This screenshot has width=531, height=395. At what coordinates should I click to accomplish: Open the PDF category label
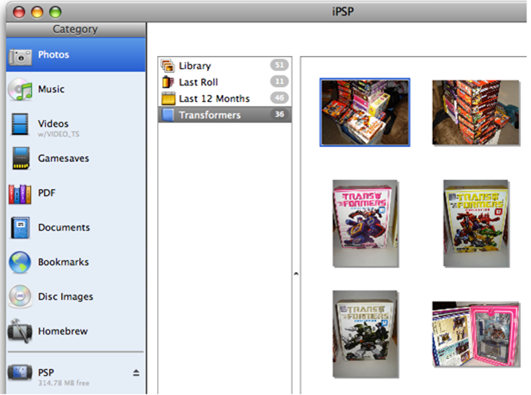47,193
